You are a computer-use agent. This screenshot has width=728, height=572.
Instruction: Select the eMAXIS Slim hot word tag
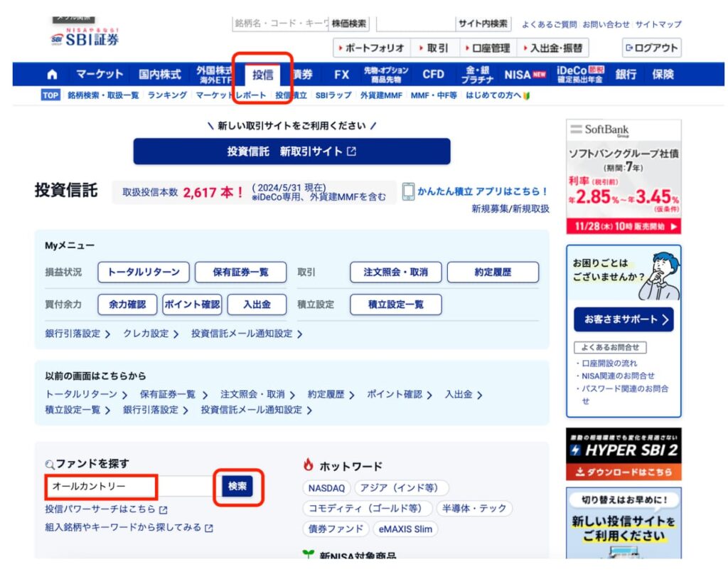pyautogui.click(x=405, y=529)
